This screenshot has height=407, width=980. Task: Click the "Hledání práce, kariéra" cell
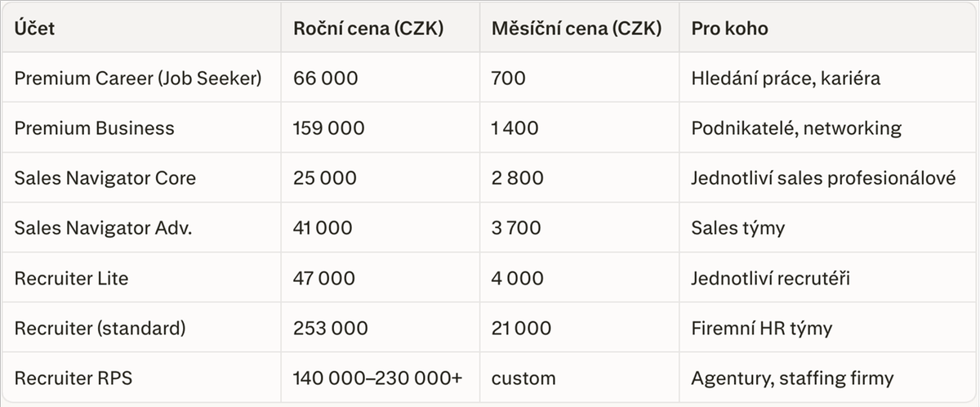(786, 78)
